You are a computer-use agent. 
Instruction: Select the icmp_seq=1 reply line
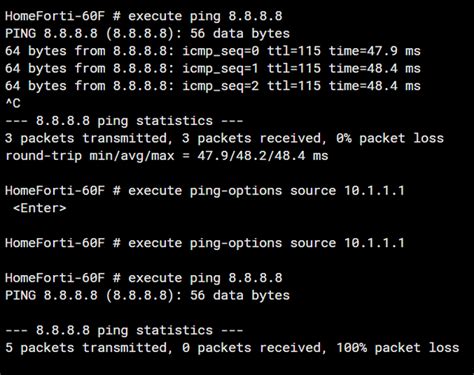(x=213, y=68)
